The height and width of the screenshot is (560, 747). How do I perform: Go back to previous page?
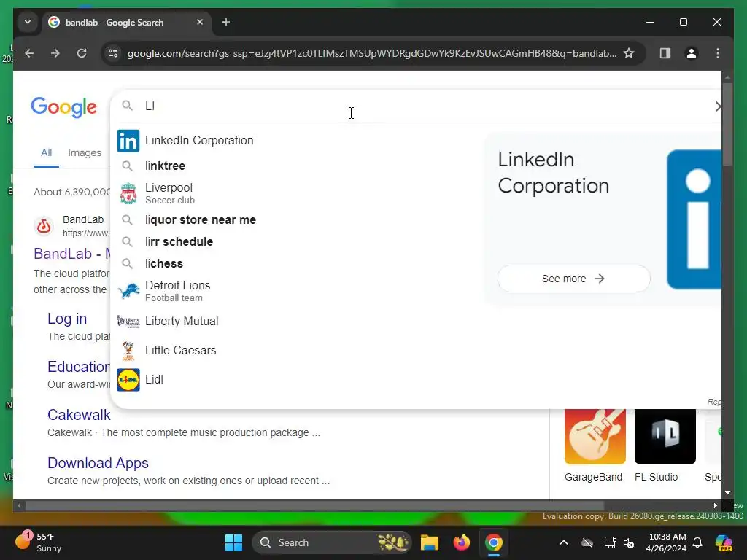(29, 53)
